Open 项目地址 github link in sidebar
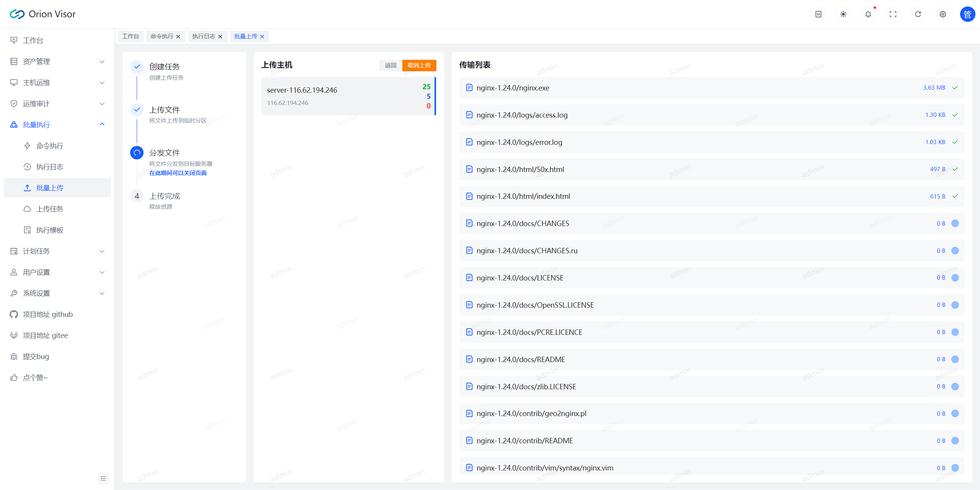The width and height of the screenshot is (980, 490). [x=48, y=314]
